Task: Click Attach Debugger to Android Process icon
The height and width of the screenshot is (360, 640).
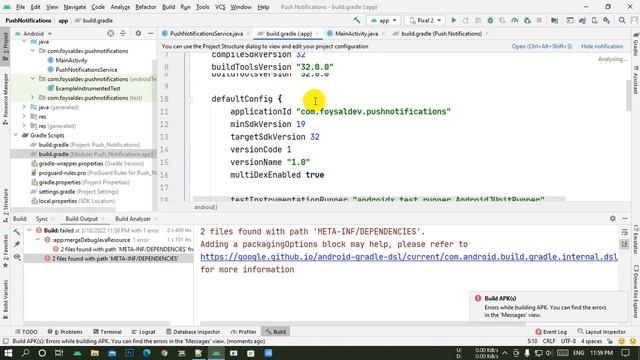Action: pyautogui.click(x=527, y=20)
